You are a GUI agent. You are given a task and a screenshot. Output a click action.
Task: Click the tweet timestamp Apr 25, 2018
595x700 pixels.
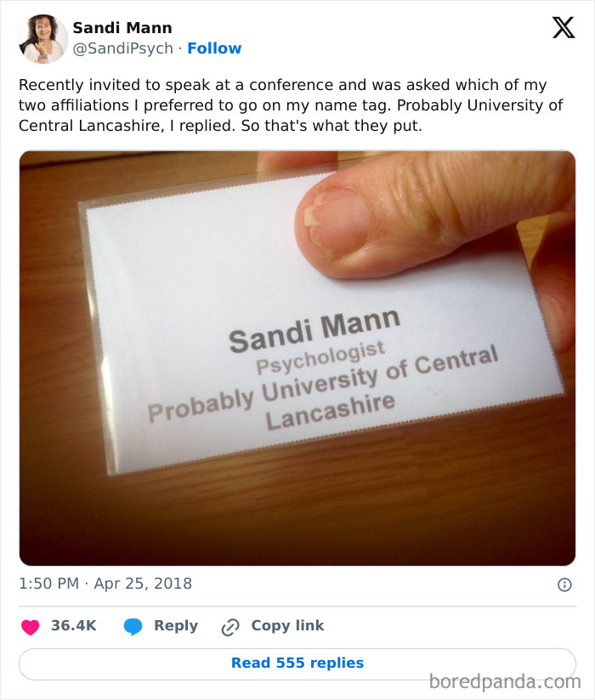[105, 584]
